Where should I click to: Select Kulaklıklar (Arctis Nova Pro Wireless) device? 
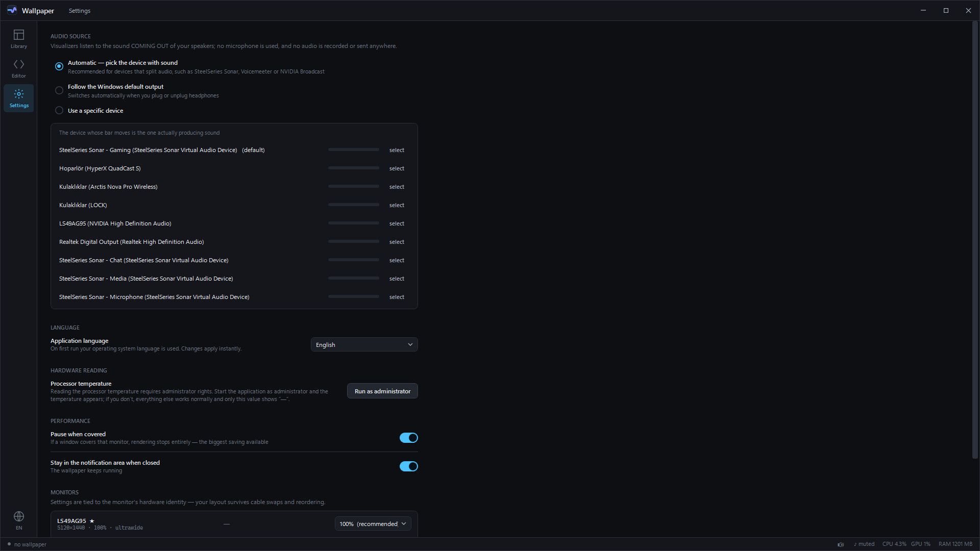(397, 187)
